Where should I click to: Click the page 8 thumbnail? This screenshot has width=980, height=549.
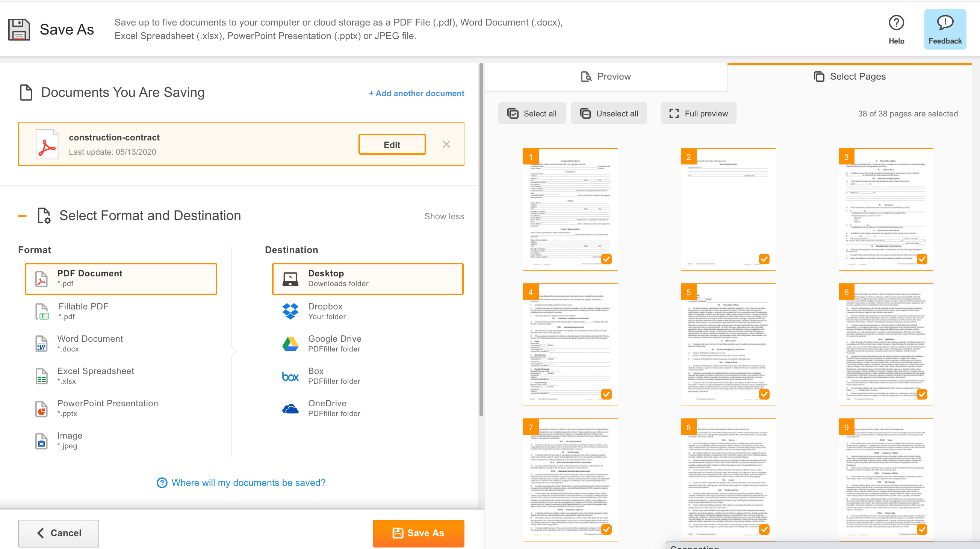click(x=728, y=480)
